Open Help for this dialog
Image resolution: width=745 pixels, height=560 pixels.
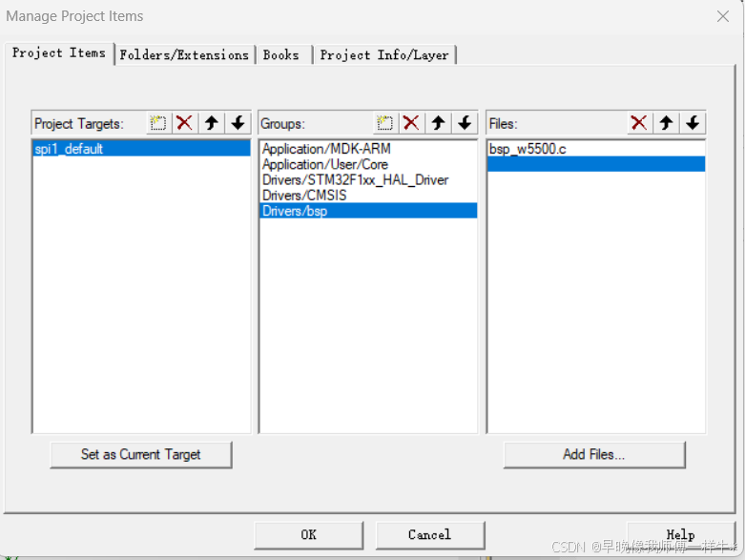pos(681,535)
